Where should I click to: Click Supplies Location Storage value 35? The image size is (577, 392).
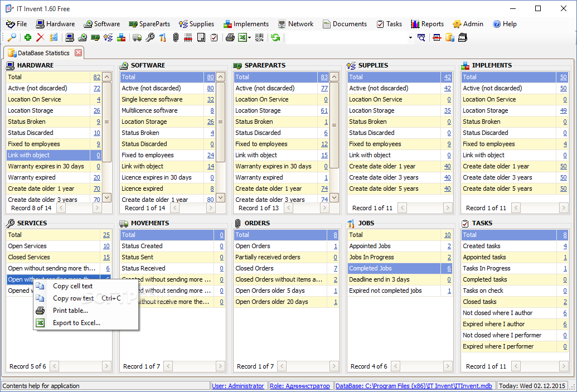point(448,110)
